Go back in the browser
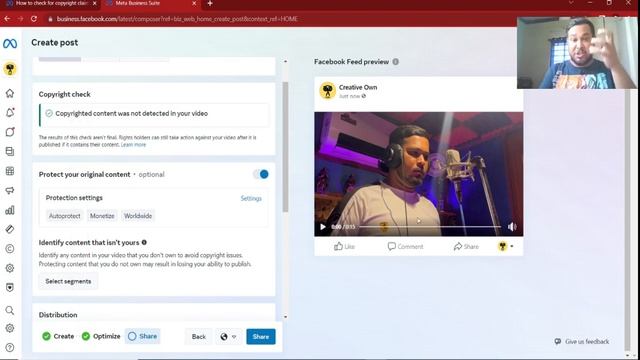 [x=7, y=19]
